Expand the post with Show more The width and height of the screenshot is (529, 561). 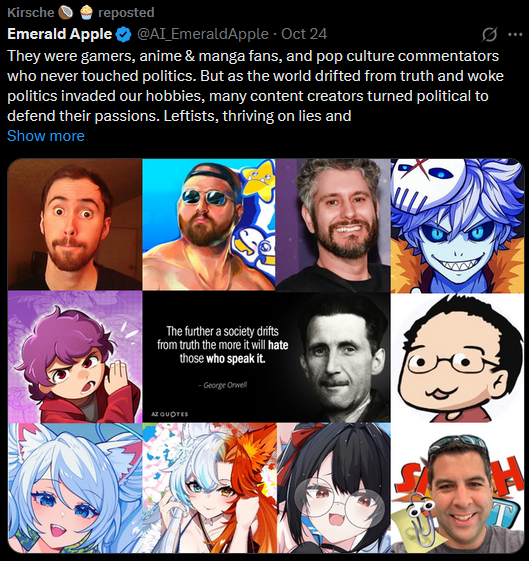click(46, 136)
